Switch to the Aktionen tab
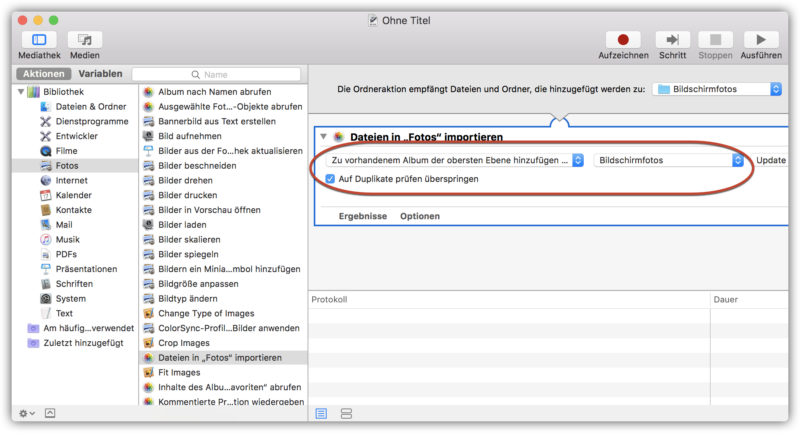Image resolution: width=800 pixels, height=433 pixels. click(x=44, y=74)
